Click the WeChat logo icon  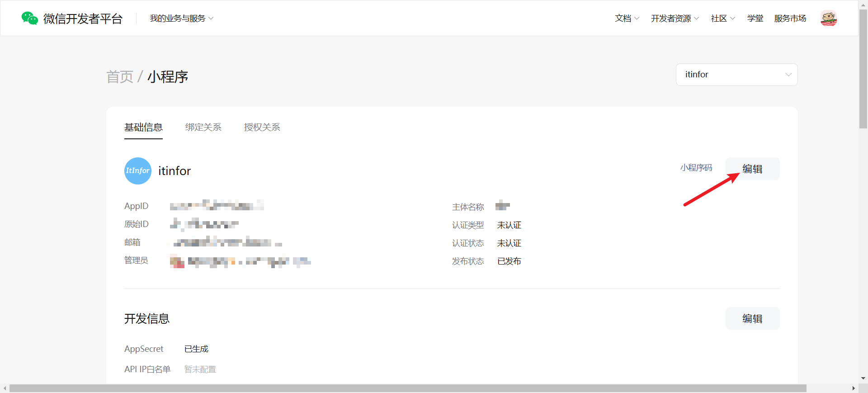29,18
